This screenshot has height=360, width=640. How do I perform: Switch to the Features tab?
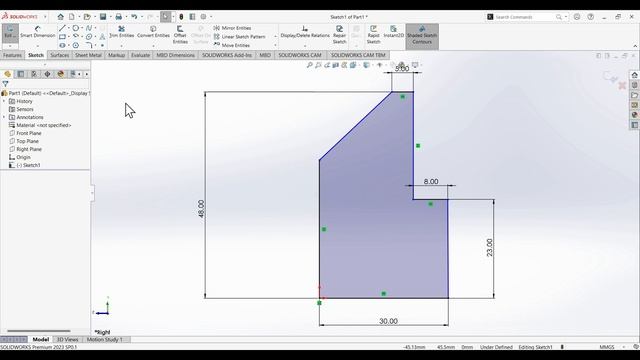tap(12, 55)
